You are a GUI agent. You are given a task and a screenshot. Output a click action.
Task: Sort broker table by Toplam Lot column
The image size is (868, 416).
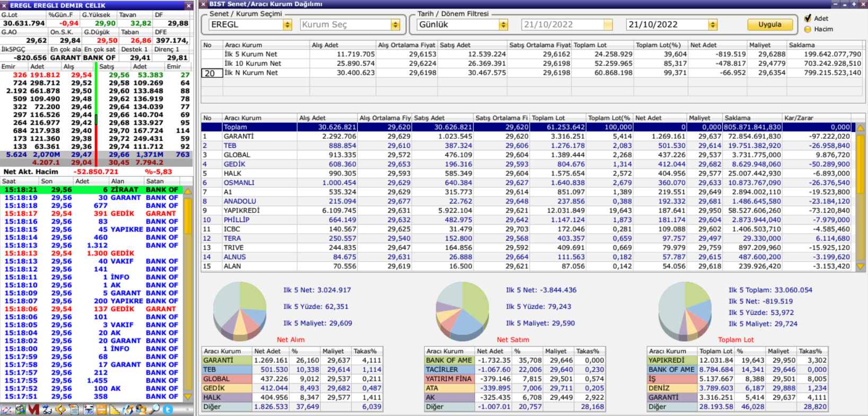tap(557, 118)
